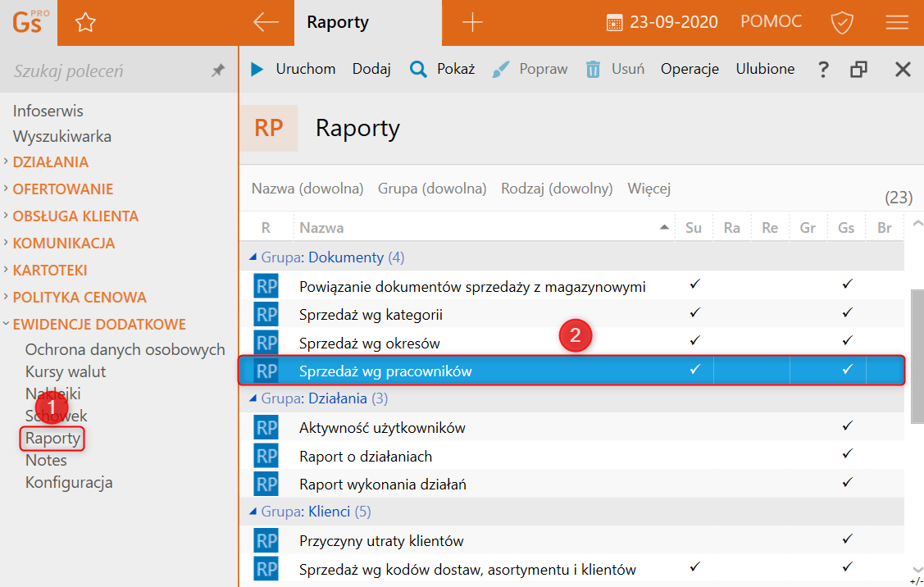Toggle Su checkmark for Sprzedaż wg pracowników
This screenshot has width=924, height=587.
coord(694,369)
